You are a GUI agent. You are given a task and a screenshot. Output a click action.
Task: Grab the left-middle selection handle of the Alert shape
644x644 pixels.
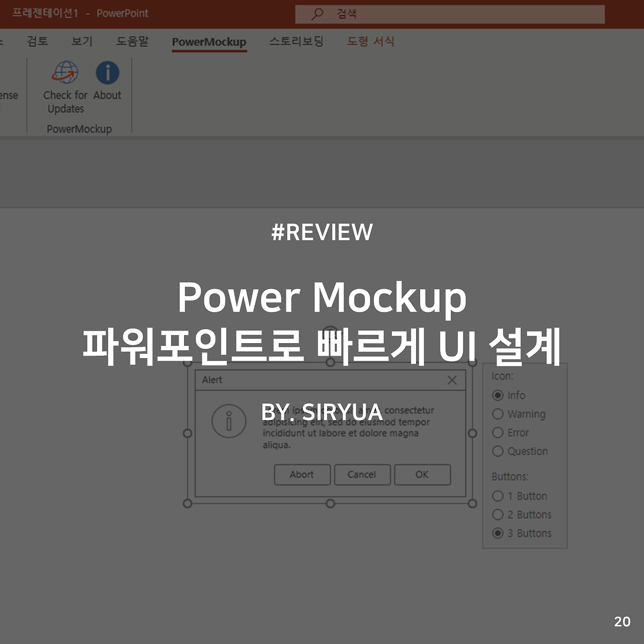pos(188,433)
